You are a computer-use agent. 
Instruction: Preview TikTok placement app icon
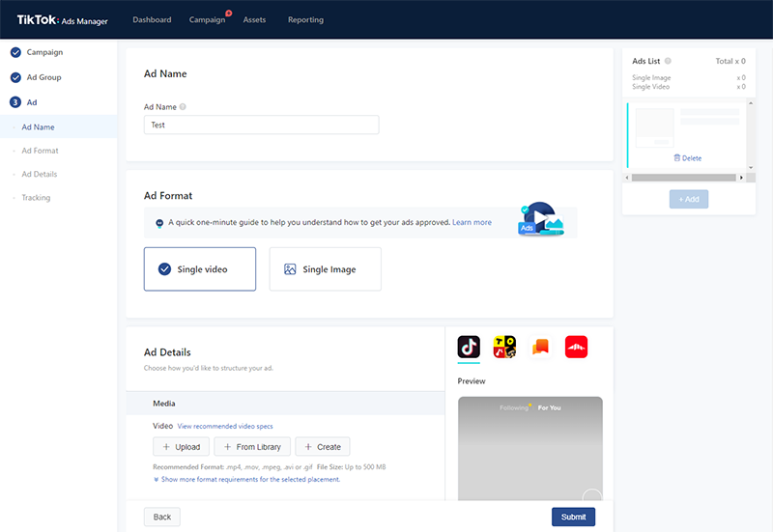click(469, 347)
